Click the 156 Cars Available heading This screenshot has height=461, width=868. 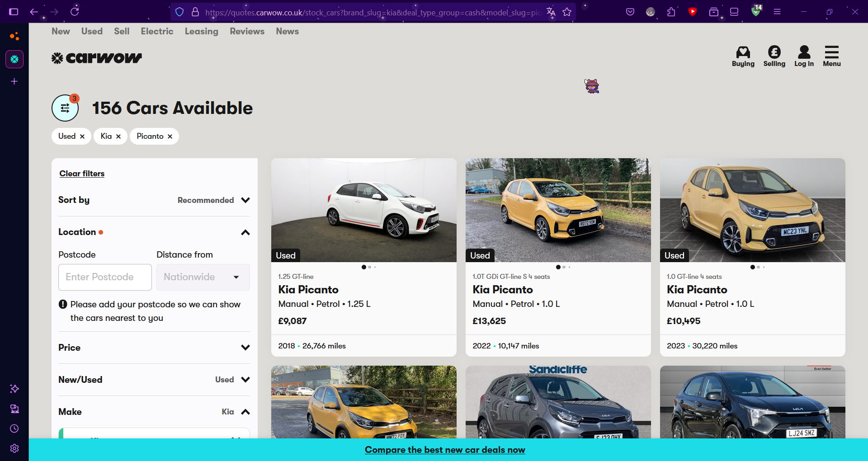pyautogui.click(x=172, y=108)
